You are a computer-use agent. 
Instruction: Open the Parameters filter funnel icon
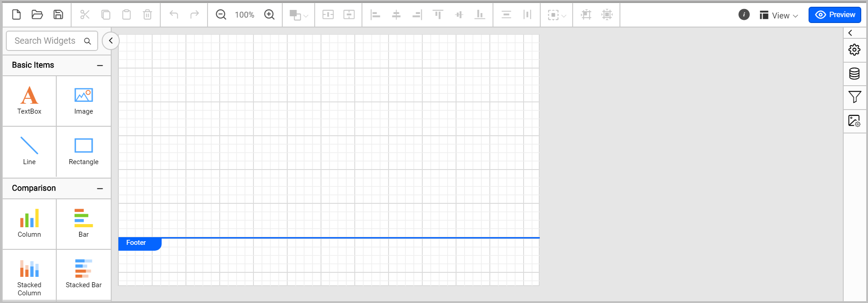pos(854,97)
